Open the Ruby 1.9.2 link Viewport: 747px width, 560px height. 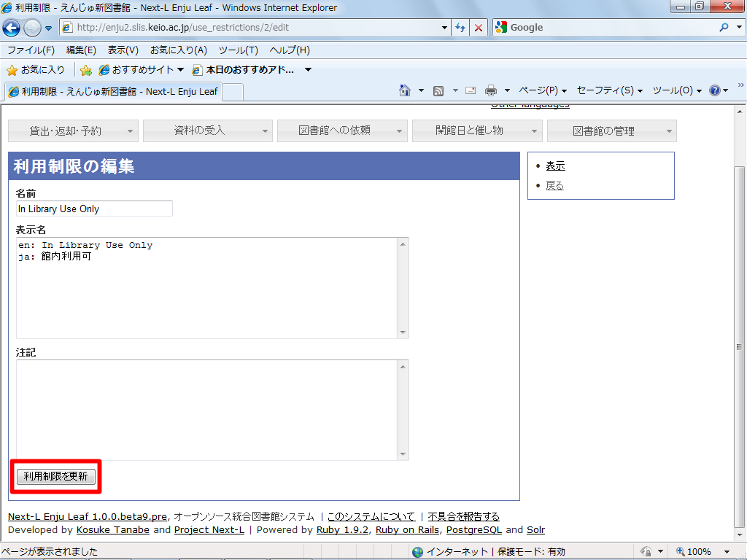pos(343,530)
